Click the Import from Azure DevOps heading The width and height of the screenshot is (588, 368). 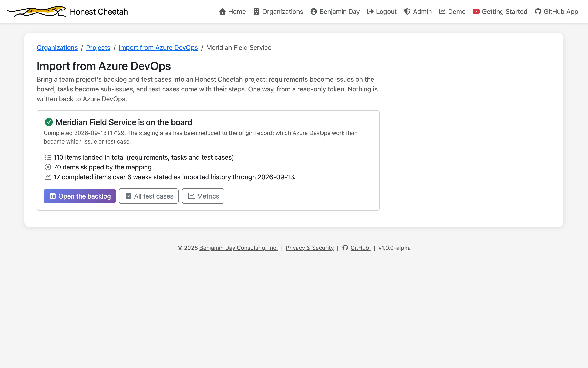104,66
